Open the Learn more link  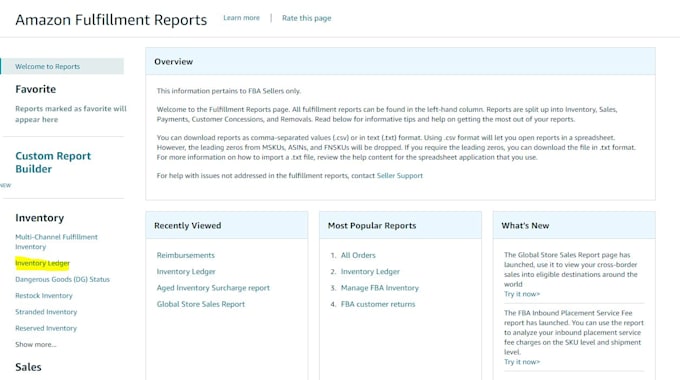241,18
